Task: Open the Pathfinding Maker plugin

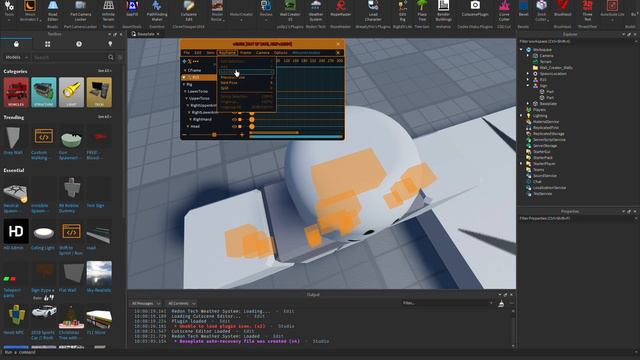Action: point(157,10)
